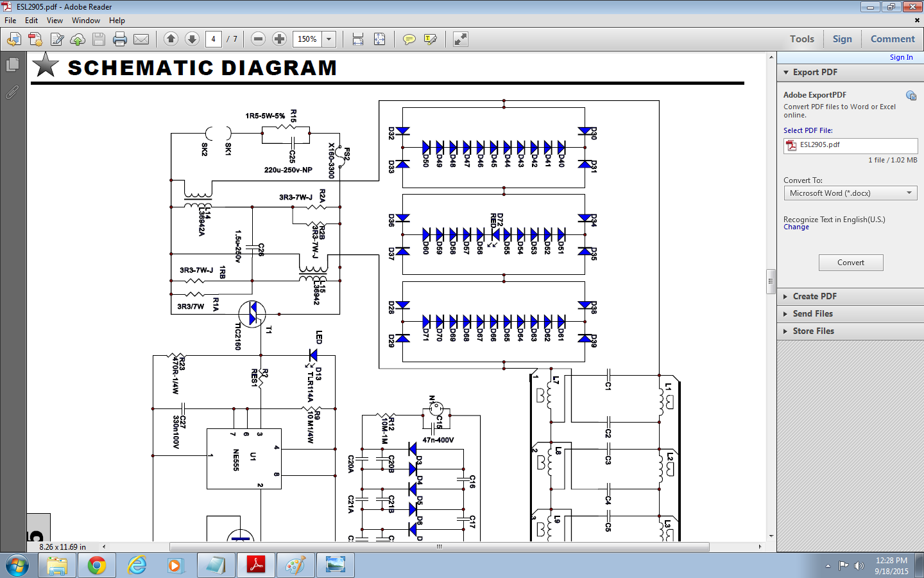Open Convert To Microsoft Word dropdown
Image resolution: width=924 pixels, height=578 pixels.
pyautogui.click(x=851, y=193)
